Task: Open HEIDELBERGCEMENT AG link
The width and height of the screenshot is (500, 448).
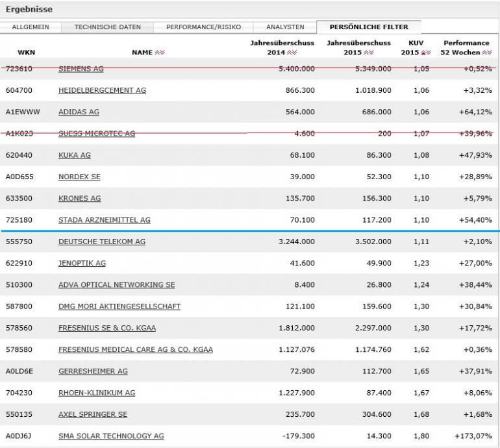Action: (102, 90)
